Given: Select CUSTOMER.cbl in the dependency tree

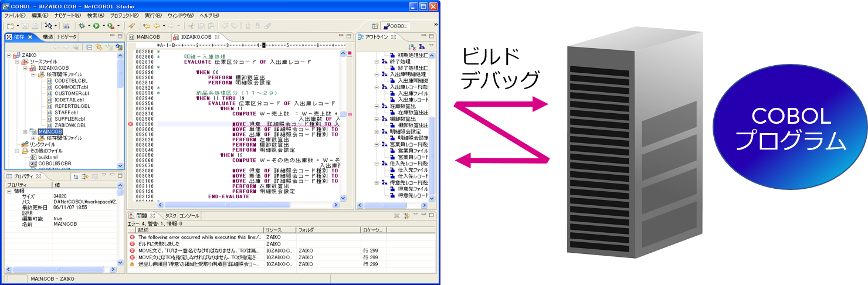Looking at the screenshot, I should (70, 93).
